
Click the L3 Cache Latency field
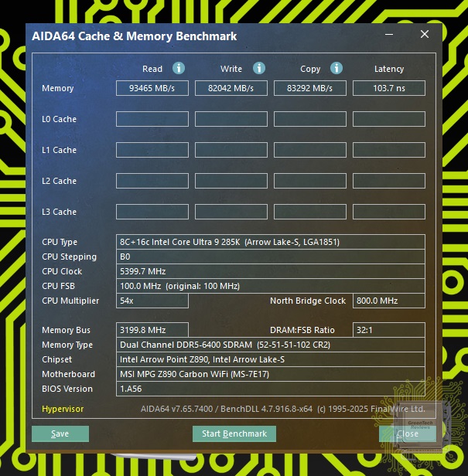click(x=389, y=212)
